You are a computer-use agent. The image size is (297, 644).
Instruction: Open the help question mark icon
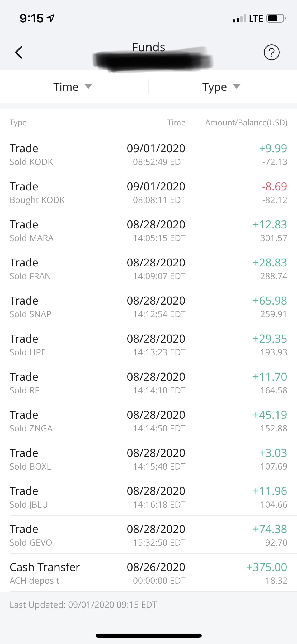[271, 52]
